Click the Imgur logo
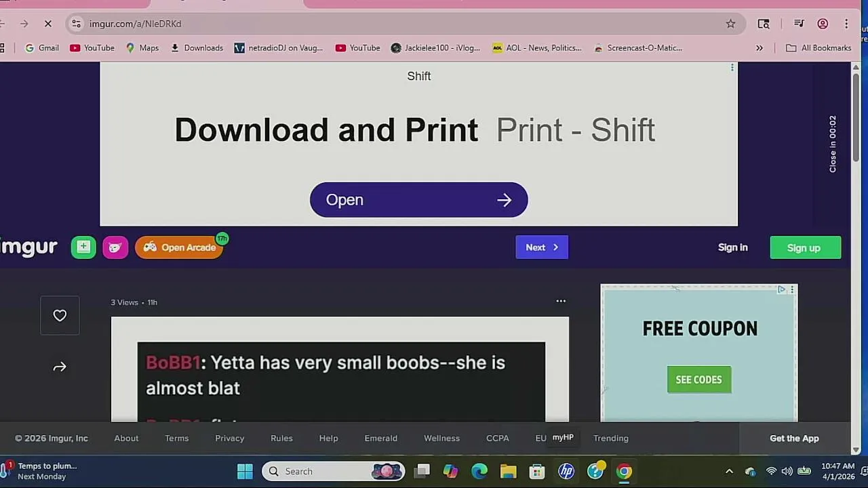This screenshot has height=488, width=868. coord(28,247)
